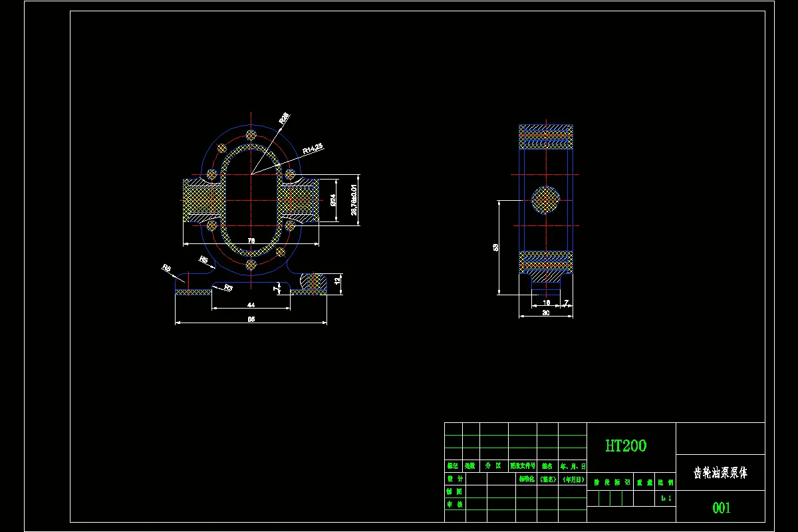Click the 年、月、日 header cell
The height and width of the screenshot is (532, 798).
point(573,466)
